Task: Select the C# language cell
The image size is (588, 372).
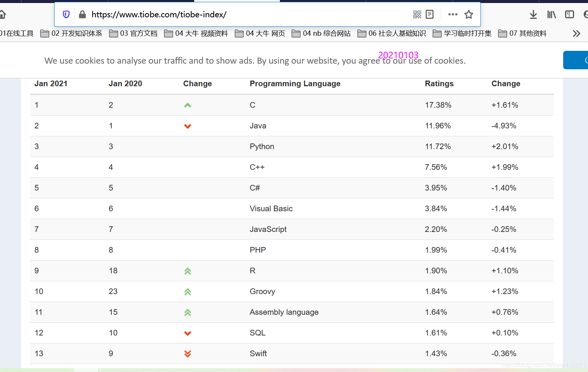Action: point(255,188)
